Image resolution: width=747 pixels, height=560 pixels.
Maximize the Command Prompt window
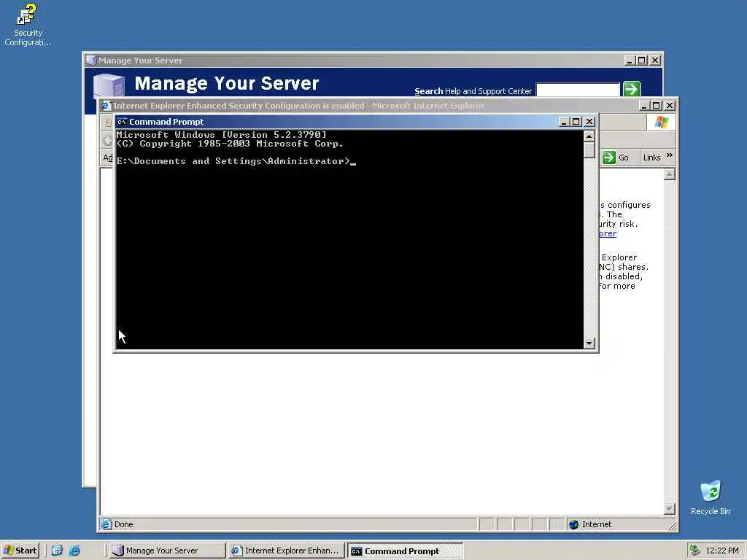coord(576,122)
